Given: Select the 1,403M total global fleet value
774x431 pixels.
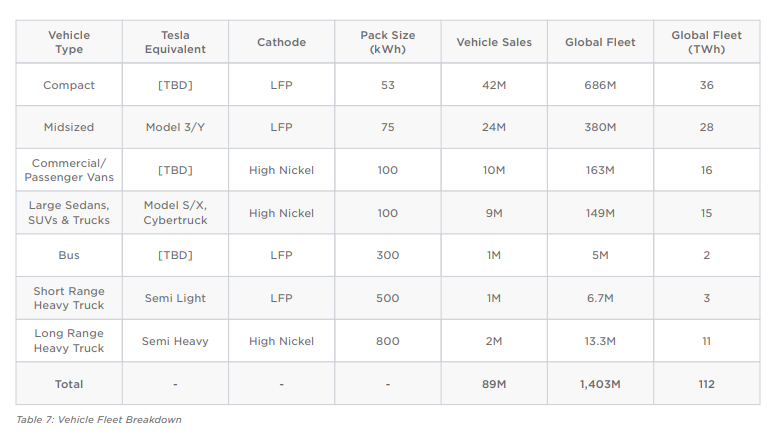Looking at the screenshot, I should [x=600, y=384].
